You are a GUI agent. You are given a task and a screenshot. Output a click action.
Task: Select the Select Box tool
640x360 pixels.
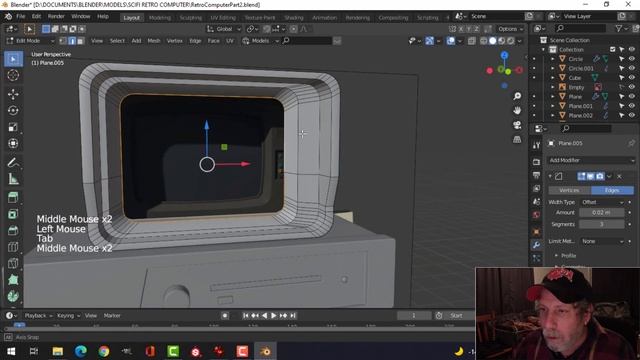(x=13, y=59)
